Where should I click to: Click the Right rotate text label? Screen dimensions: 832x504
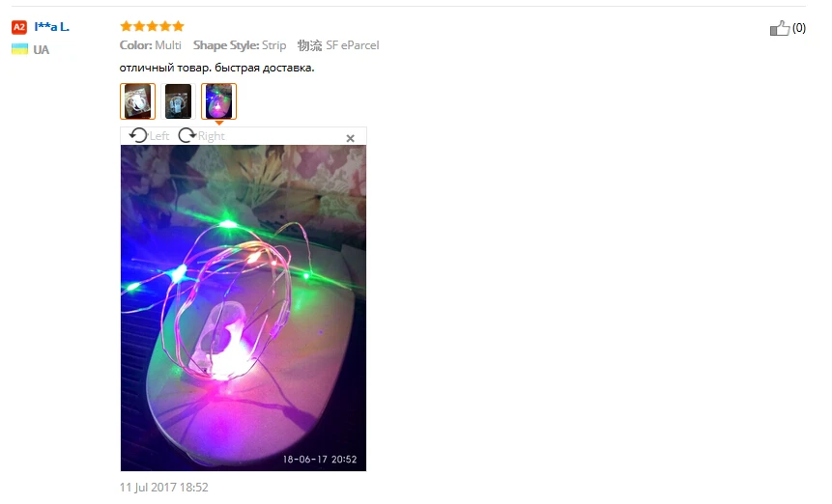coord(212,136)
